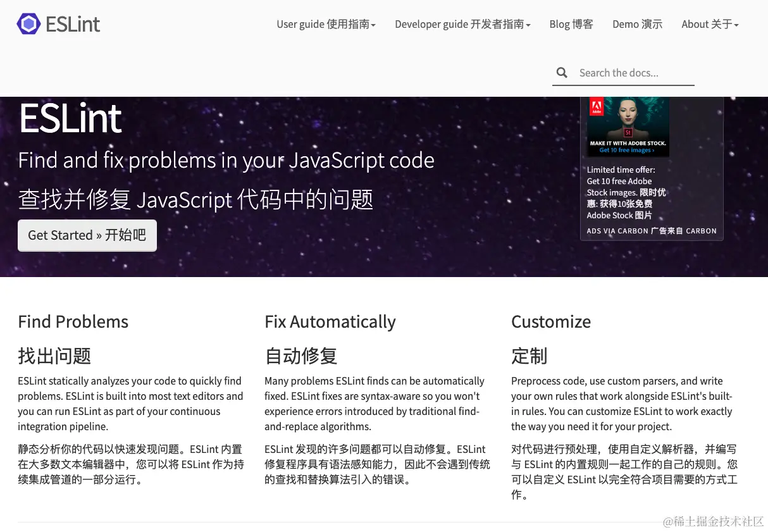Open the ADS VIA CARBON link
Screen dimensions: 768x532
coord(652,231)
